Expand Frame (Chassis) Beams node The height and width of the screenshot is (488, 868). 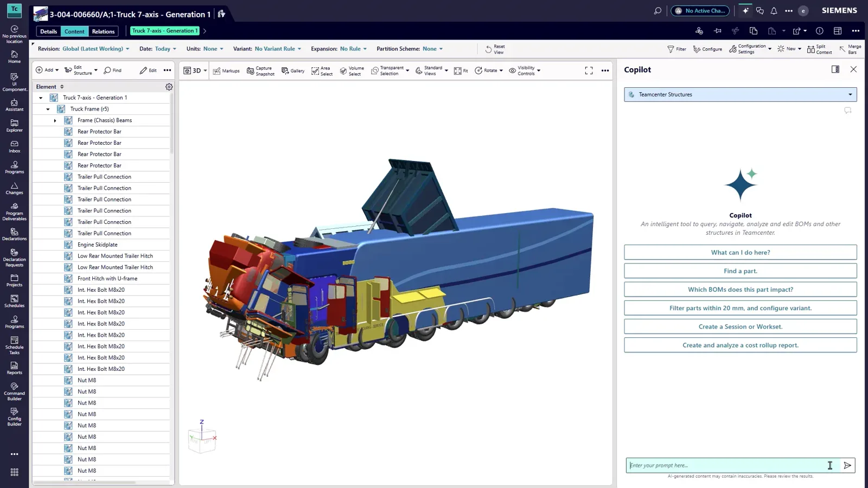(x=55, y=120)
